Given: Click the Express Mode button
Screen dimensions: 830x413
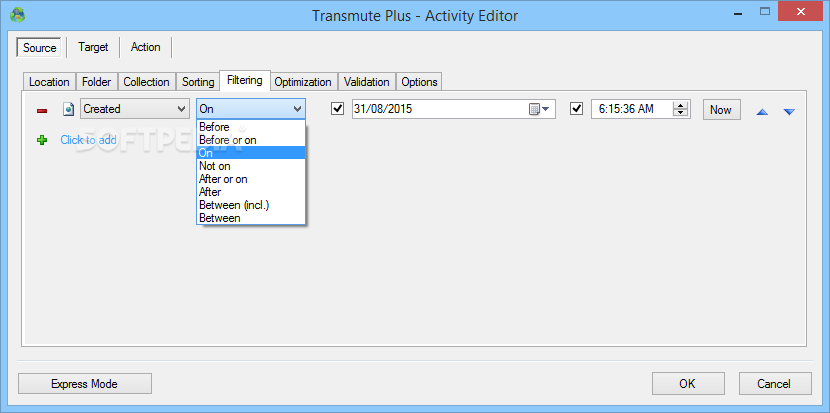Looking at the screenshot, I should click(85, 384).
